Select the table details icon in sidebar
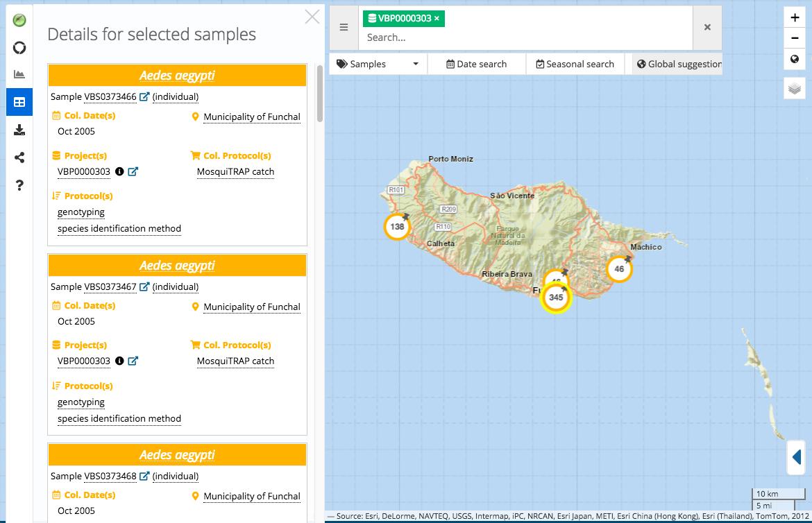The image size is (812, 523). point(19,101)
